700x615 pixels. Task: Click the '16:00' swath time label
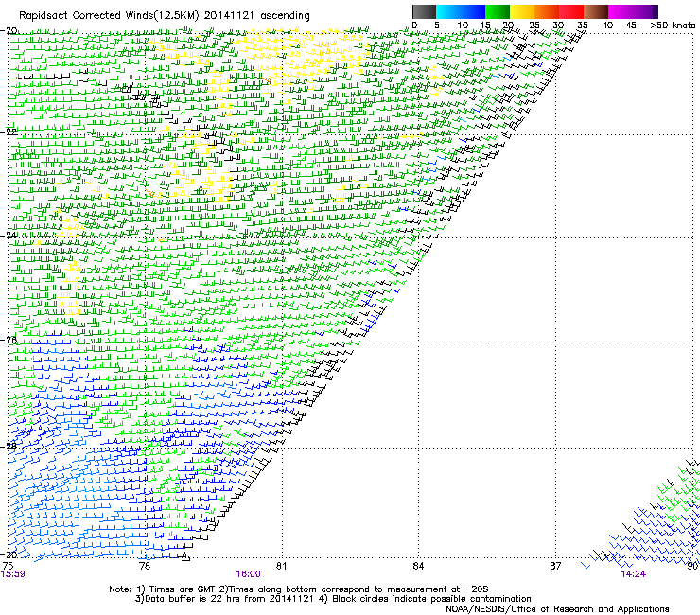248,574
